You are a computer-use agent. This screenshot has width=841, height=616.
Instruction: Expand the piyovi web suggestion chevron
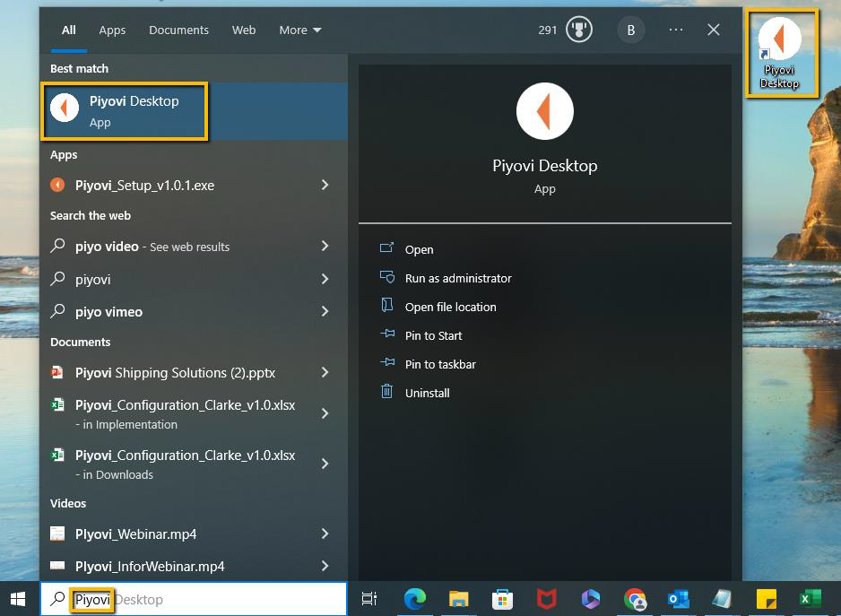point(325,279)
